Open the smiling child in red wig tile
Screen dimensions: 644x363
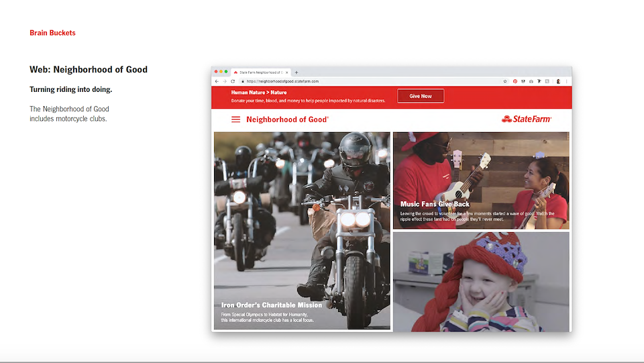pos(481,282)
